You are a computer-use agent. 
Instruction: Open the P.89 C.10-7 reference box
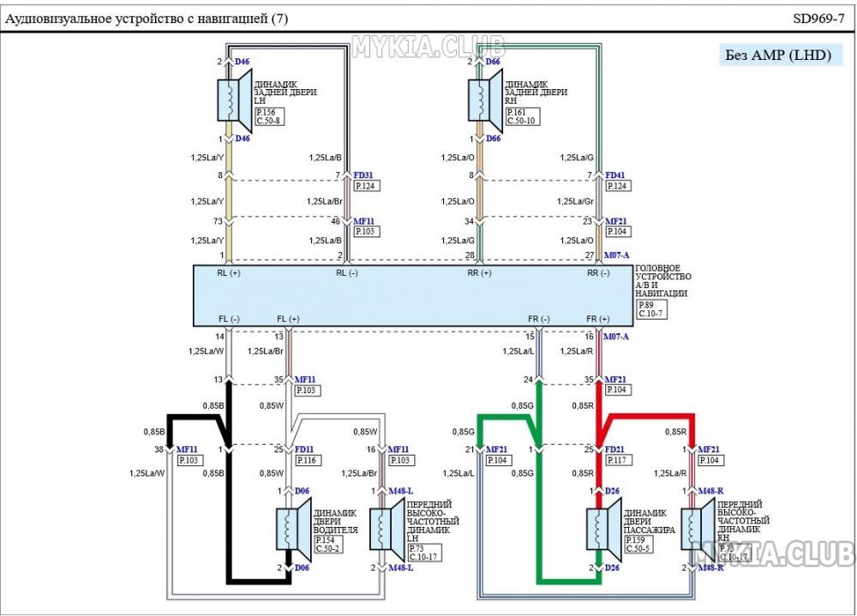click(651, 309)
